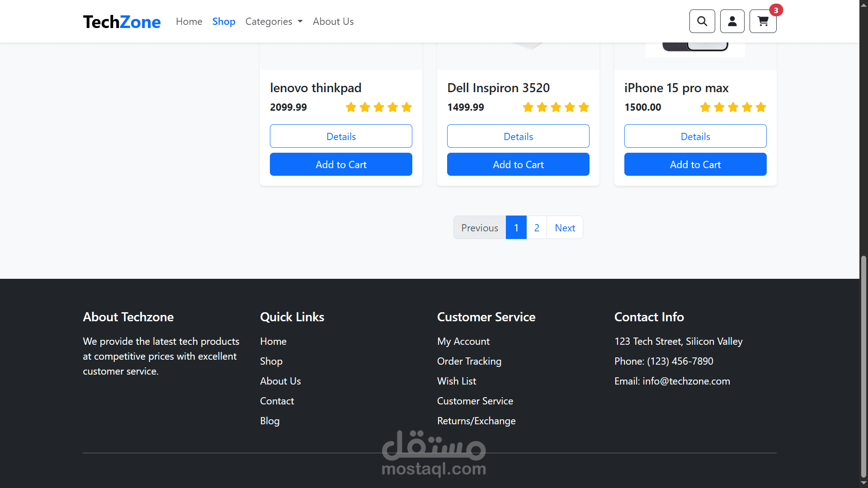Image resolution: width=868 pixels, height=488 pixels.
Task: Click the star rating for iPhone 15 pro max
Action: [x=733, y=107]
